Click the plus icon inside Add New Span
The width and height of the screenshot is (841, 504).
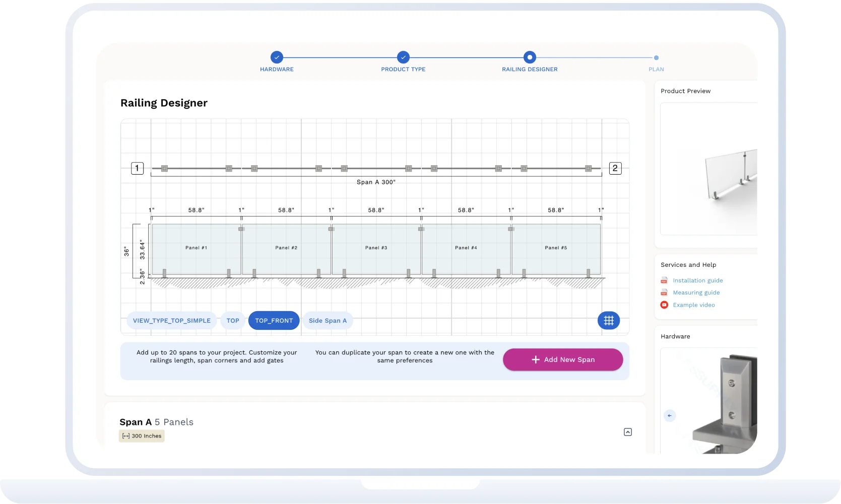coord(536,359)
